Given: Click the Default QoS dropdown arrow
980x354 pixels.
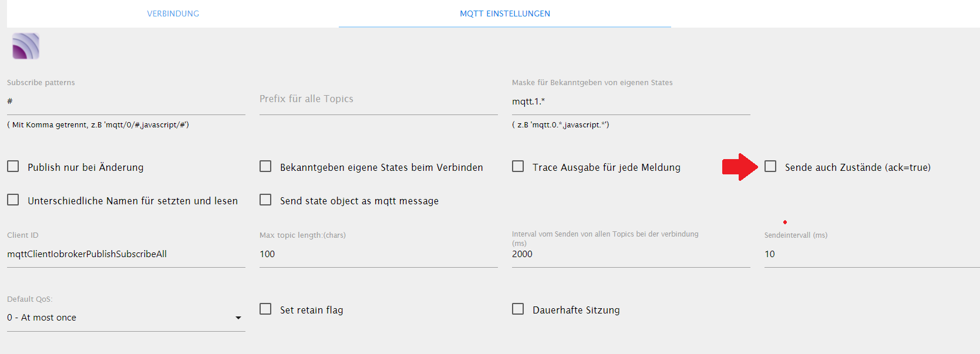Looking at the screenshot, I should pos(238,318).
